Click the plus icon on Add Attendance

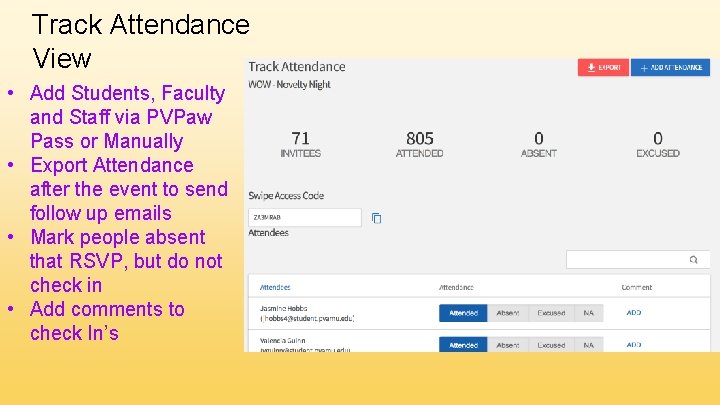click(642, 67)
